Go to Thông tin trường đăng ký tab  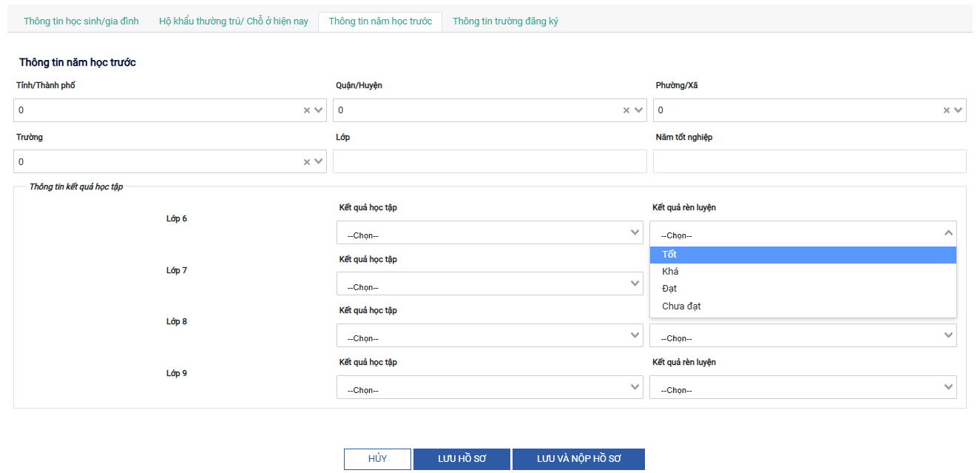tap(505, 21)
